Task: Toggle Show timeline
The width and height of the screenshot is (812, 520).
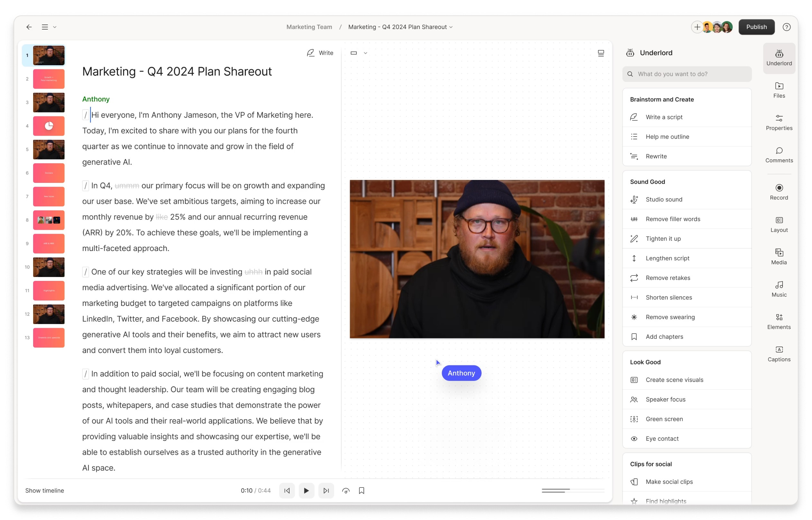Action: [x=45, y=490]
